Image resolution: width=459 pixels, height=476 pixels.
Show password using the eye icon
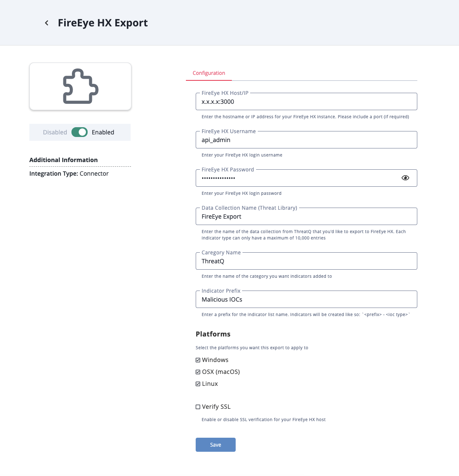coord(405,178)
